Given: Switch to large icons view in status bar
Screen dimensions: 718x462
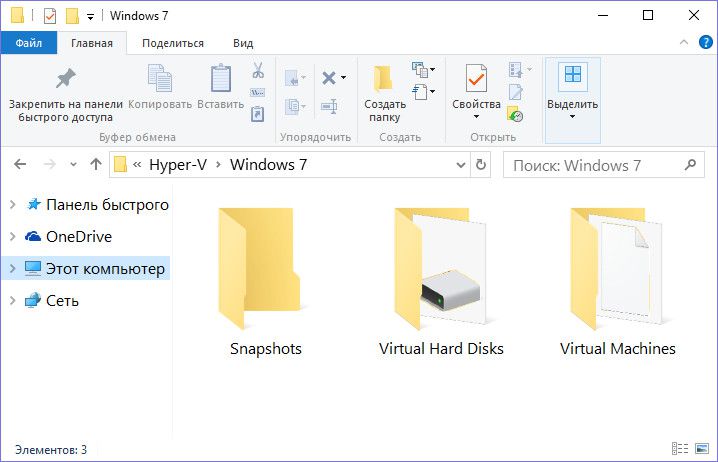Looking at the screenshot, I should click(x=702, y=450).
